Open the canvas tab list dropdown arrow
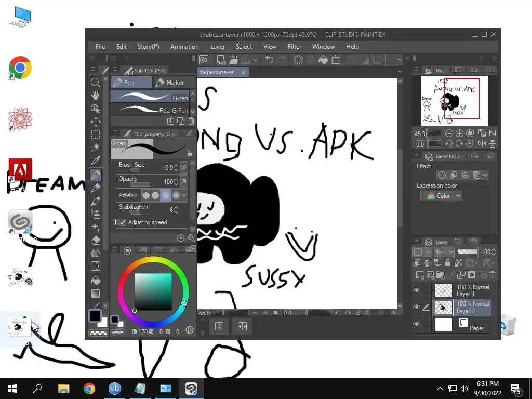Screen dimensions: 532x399 pos(400,72)
